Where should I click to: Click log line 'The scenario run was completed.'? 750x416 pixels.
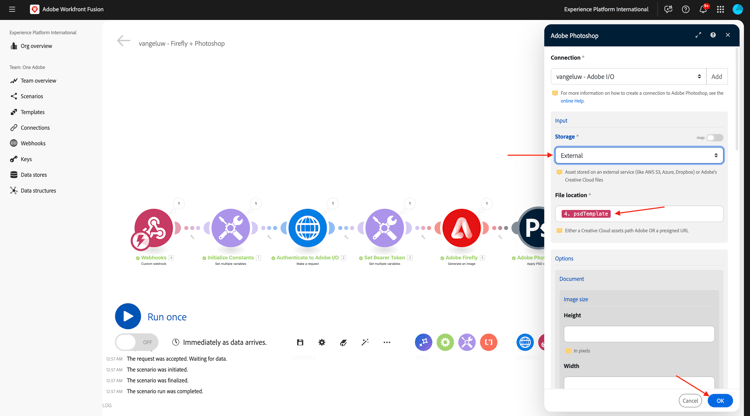tap(165, 391)
